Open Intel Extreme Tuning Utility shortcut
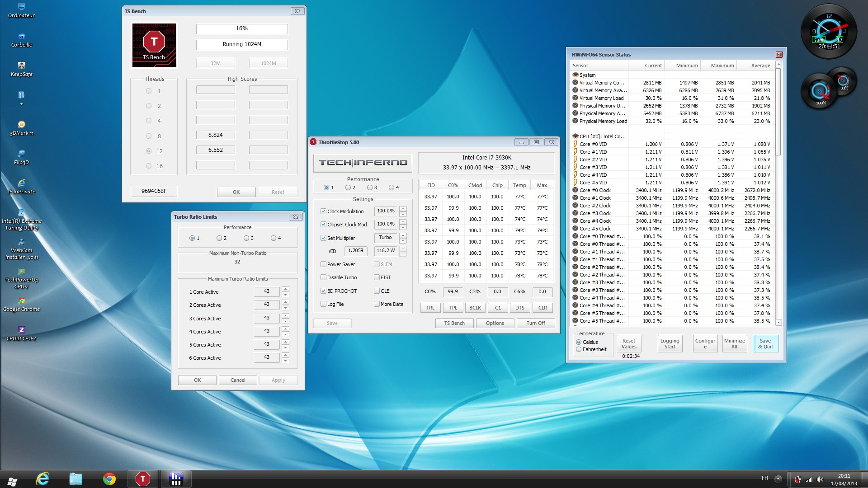 [x=21, y=219]
